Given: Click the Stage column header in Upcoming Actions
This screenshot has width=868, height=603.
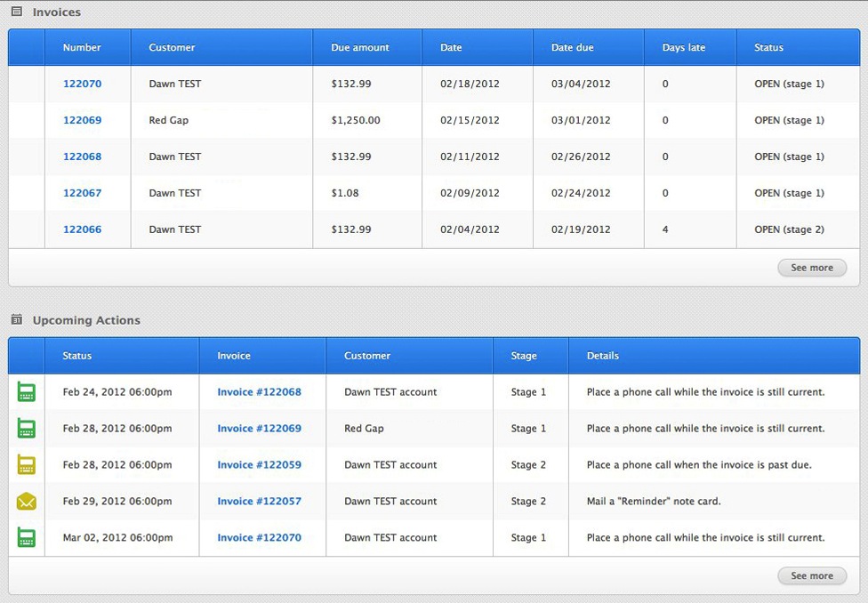Looking at the screenshot, I should [524, 356].
